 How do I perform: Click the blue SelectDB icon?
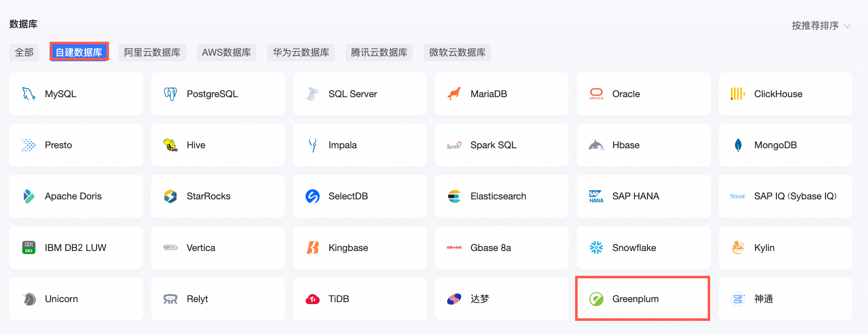313,196
